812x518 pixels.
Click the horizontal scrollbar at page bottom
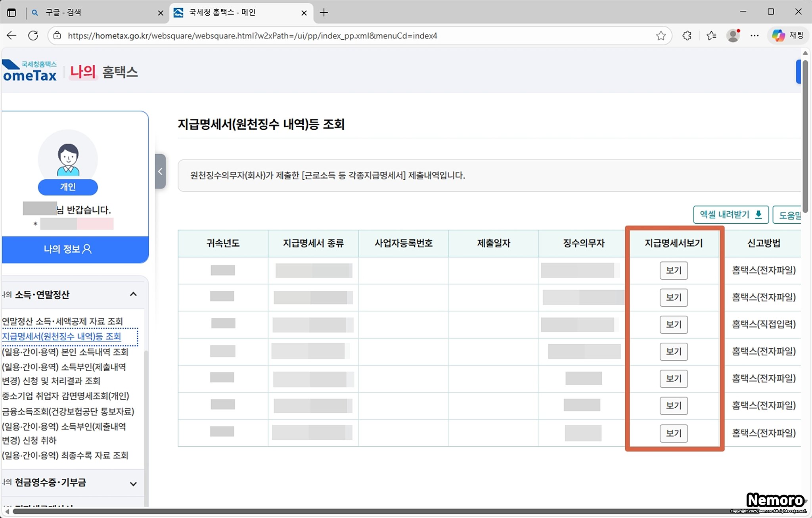tap(357, 512)
